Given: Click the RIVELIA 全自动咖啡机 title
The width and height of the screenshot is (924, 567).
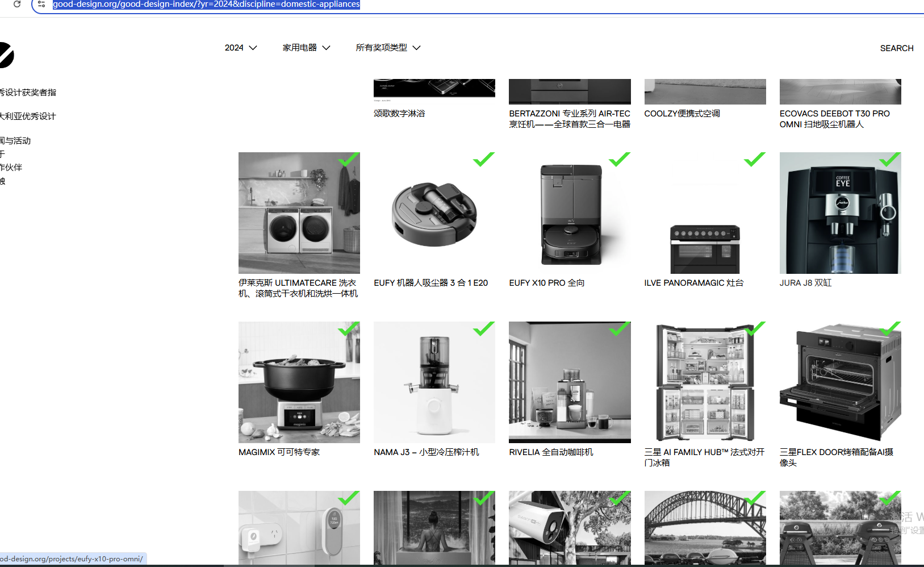Looking at the screenshot, I should click(551, 452).
